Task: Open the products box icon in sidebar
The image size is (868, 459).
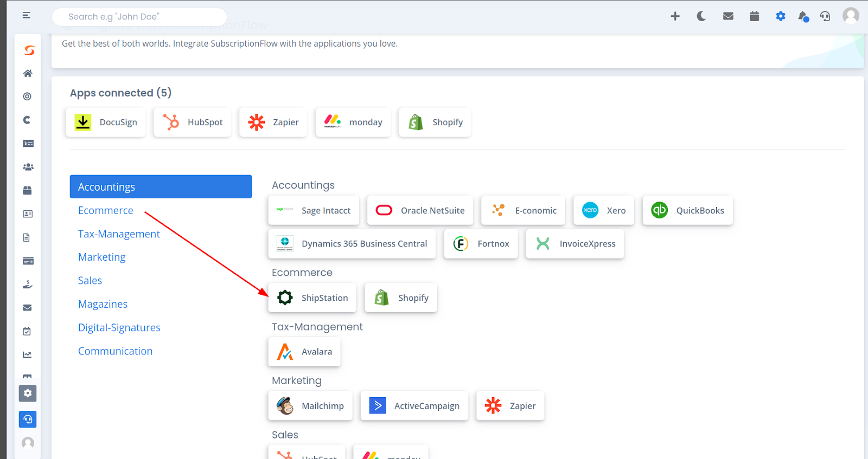Action: click(28, 190)
